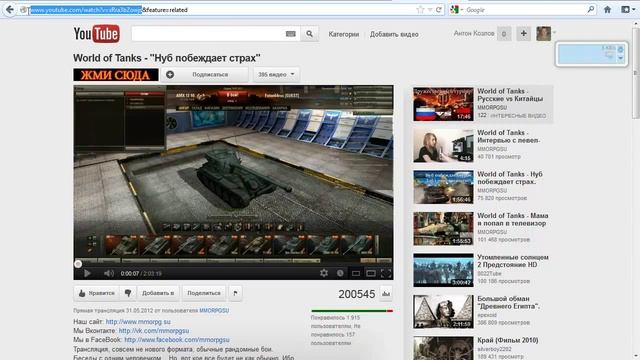Click the search magnifier in Google box

point(591,9)
